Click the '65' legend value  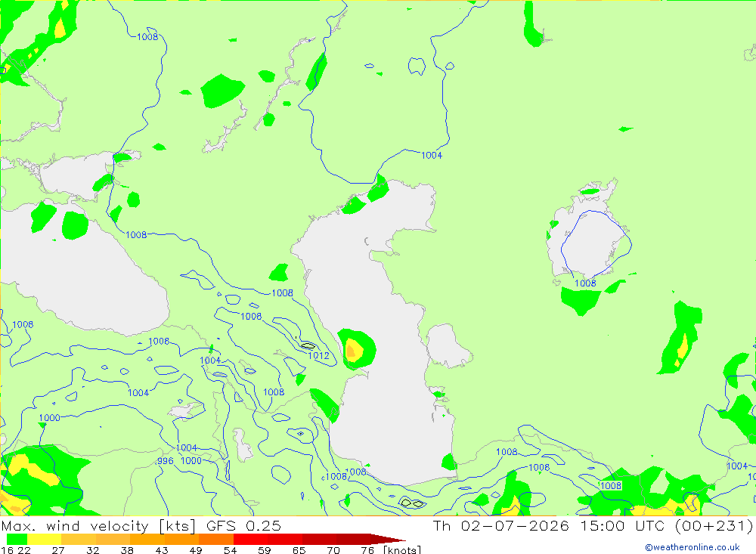299,549
